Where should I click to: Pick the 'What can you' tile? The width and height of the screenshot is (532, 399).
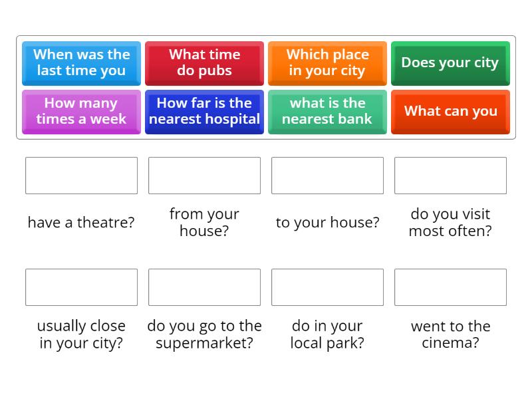(x=450, y=112)
